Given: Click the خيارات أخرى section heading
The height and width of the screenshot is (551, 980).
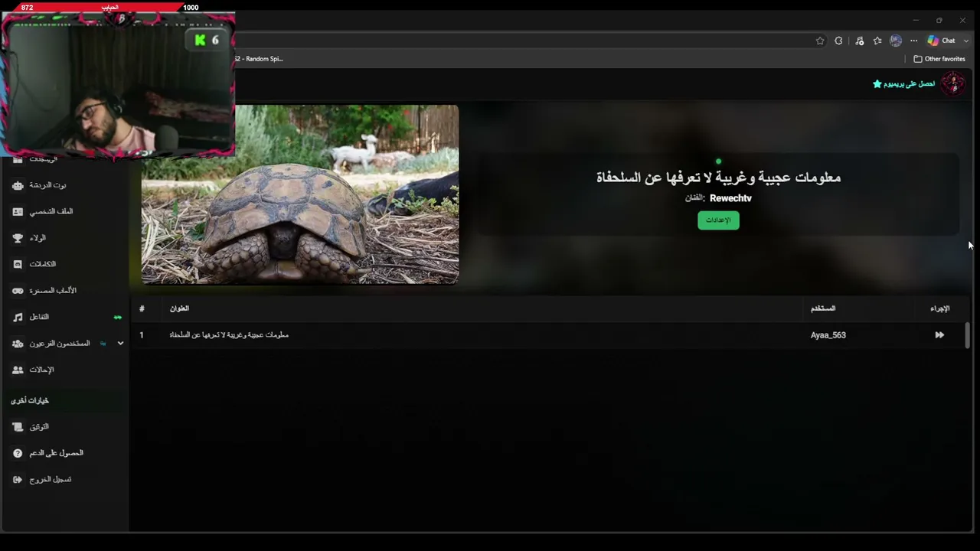Looking at the screenshot, I should point(30,401).
